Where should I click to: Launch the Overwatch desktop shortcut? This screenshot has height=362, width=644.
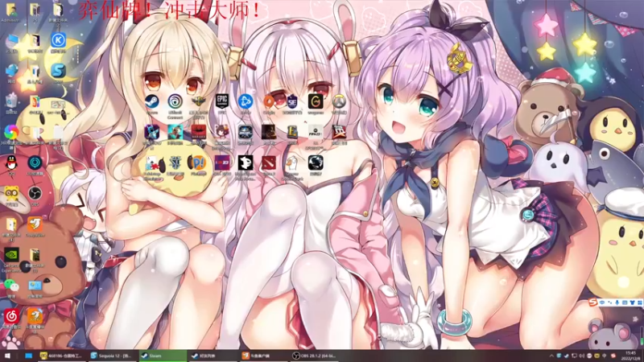(x=339, y=103)
